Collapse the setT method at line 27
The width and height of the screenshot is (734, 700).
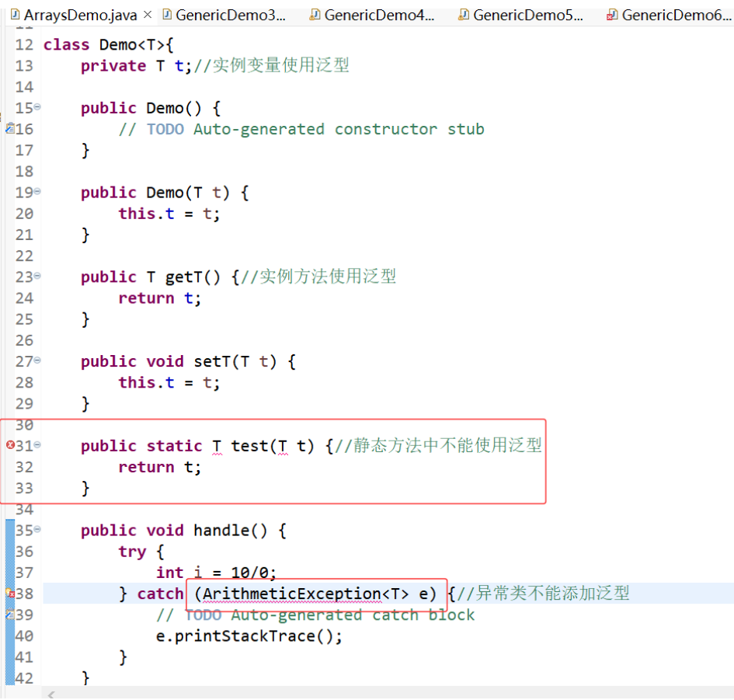37,360
